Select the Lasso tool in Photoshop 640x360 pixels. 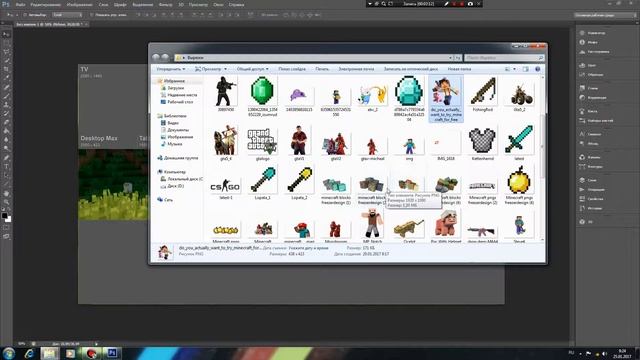[x=6, y=52]
